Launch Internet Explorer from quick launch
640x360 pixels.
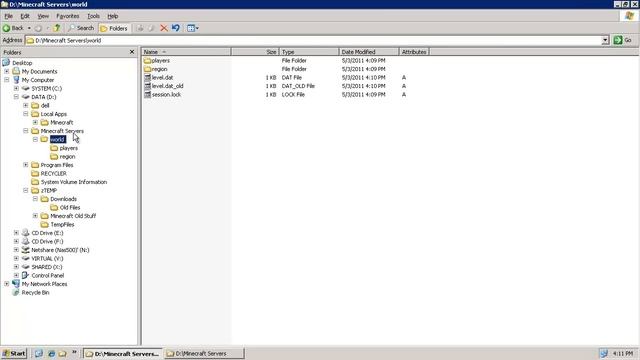pos(51,353)
